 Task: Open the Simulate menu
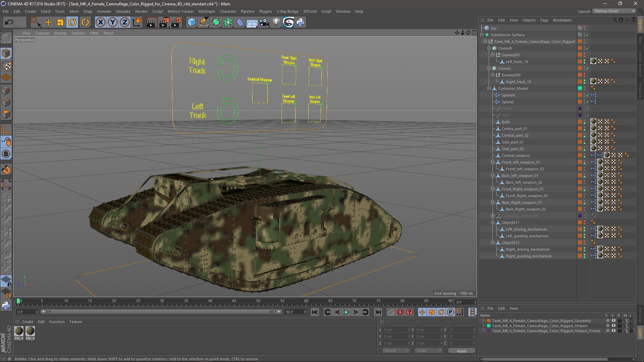123,11
